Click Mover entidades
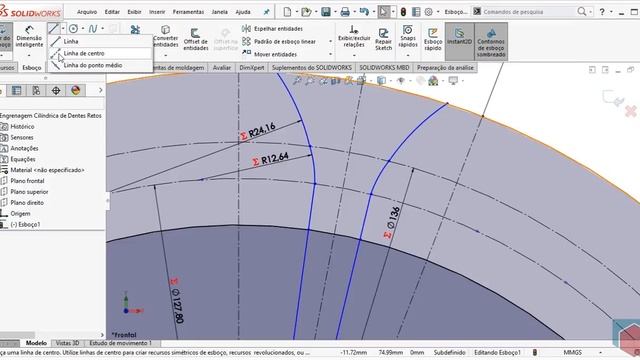Screen dimensions: 640x360 coord(270,54)
